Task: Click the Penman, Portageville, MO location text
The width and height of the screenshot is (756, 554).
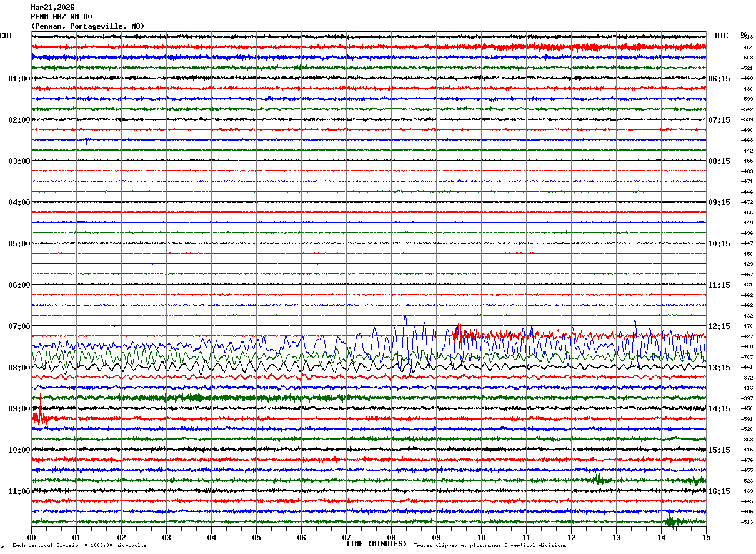Action: (x=87, y=26)
